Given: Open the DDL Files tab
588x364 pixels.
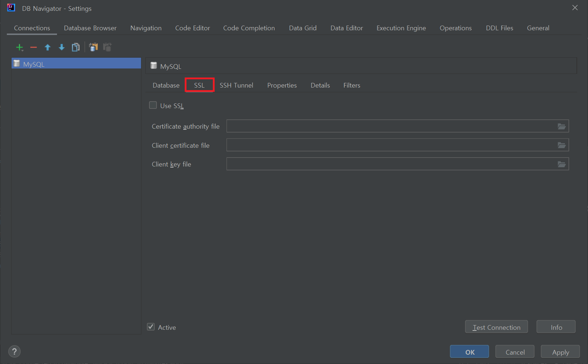Looking at the screenshot, I should click(x=499, y=28).
